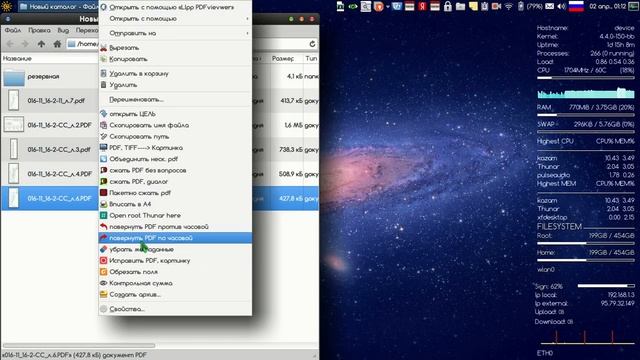
Task: Click the sun weather icon in the panel
Action: pyautogui.click(x=7, y=7)
